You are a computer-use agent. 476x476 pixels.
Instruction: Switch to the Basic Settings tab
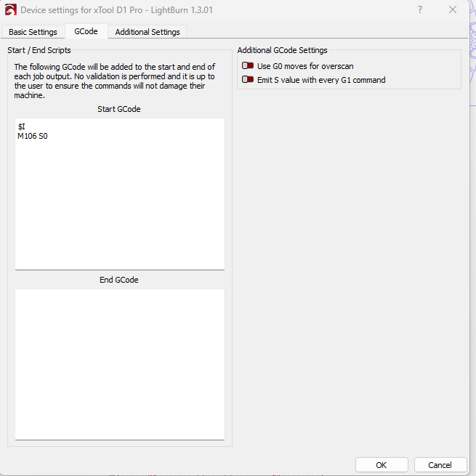click(33, 32)
